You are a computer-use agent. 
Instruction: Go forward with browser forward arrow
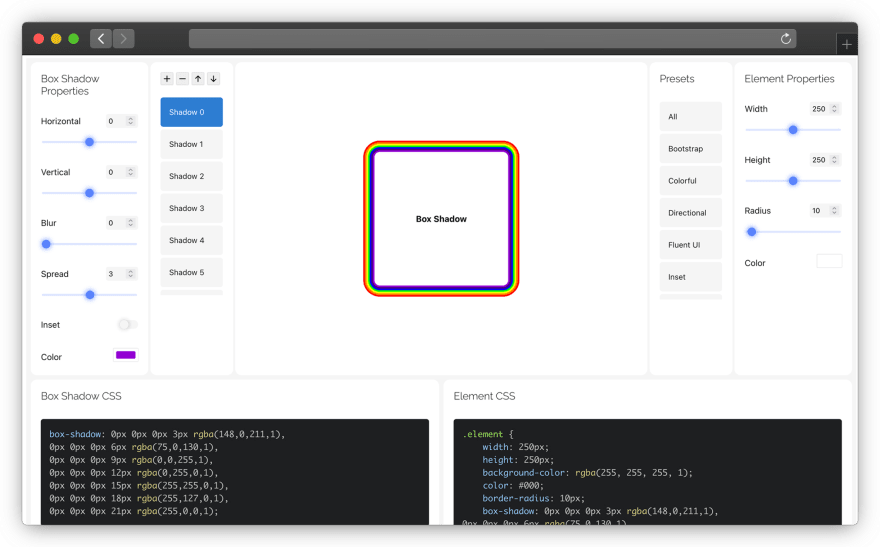pos(123,39)
